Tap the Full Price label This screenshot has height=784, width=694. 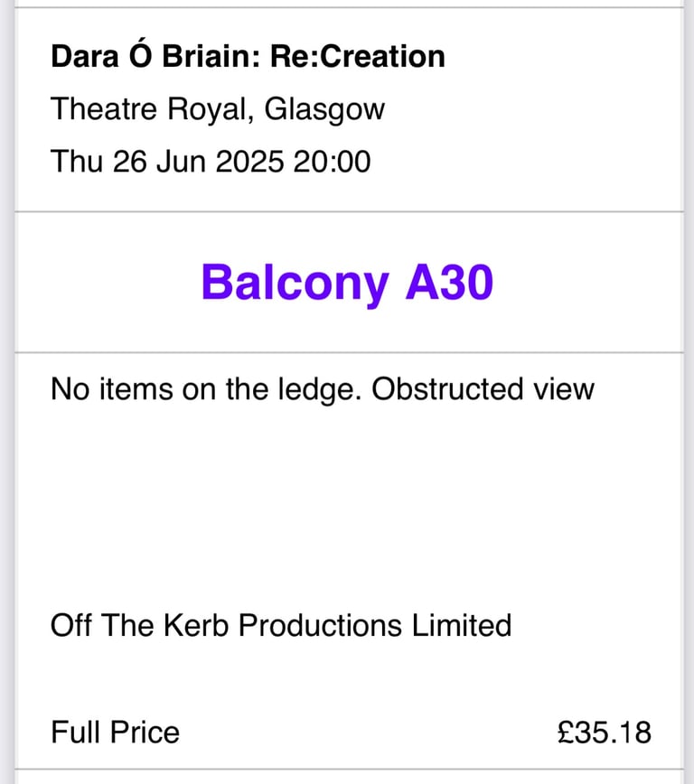[115, 733]
